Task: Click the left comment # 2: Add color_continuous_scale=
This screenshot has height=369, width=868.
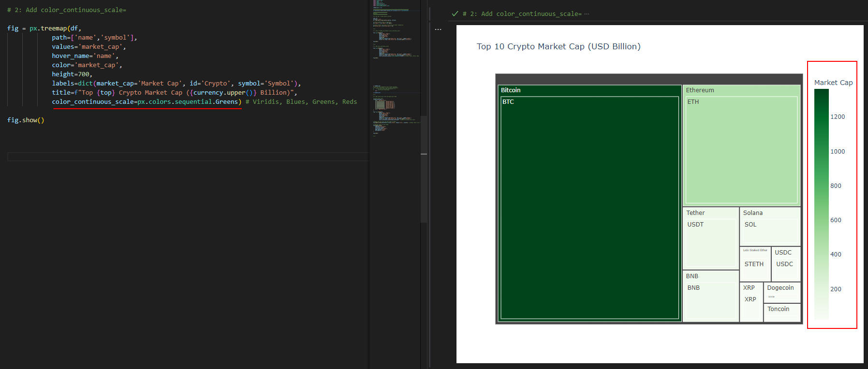Action: 67,10
